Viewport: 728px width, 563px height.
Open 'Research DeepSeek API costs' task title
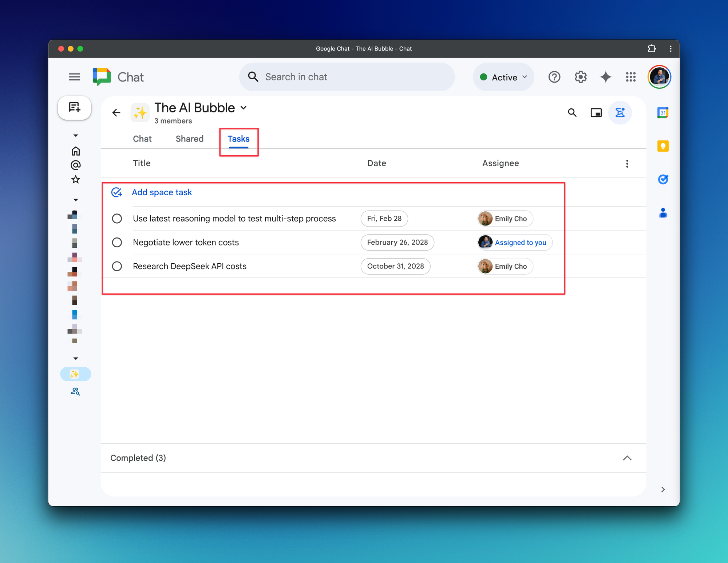pyautogui.click(x=190, y=266)
